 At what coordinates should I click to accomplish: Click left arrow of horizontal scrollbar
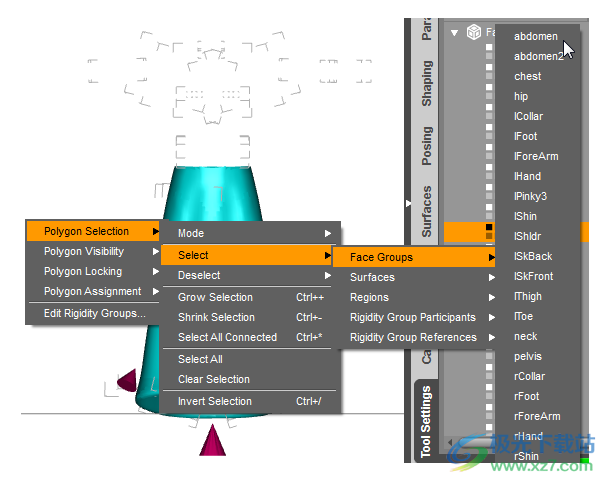[x=450, y=442]
